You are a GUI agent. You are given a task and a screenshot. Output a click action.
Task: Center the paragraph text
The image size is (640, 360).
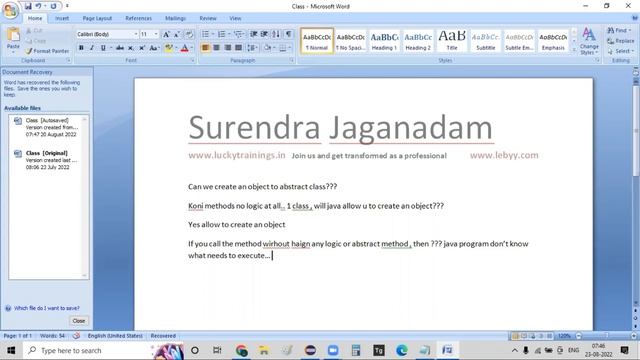click(x=216, y=48)
